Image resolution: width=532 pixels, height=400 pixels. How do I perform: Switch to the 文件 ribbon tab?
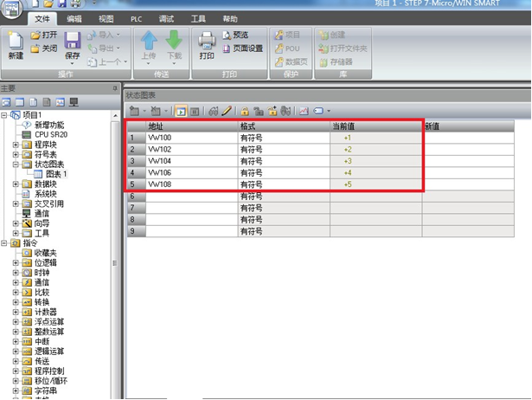click(42, 19)
